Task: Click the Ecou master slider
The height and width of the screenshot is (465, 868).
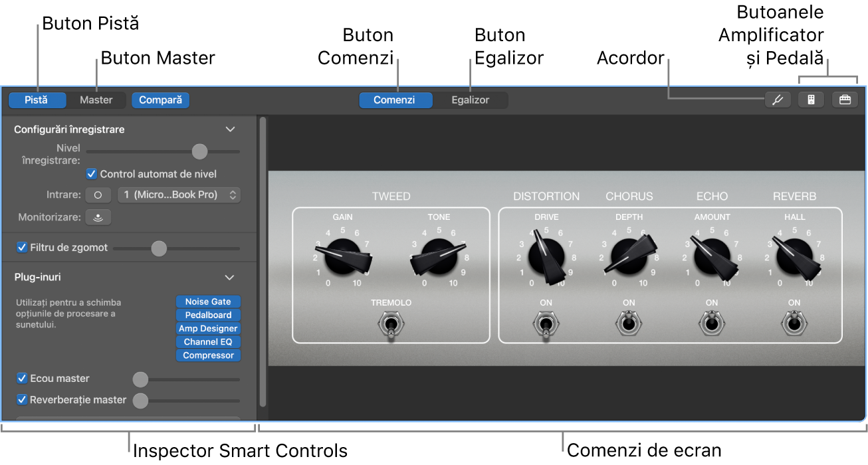Action: [x=186, y=379]
